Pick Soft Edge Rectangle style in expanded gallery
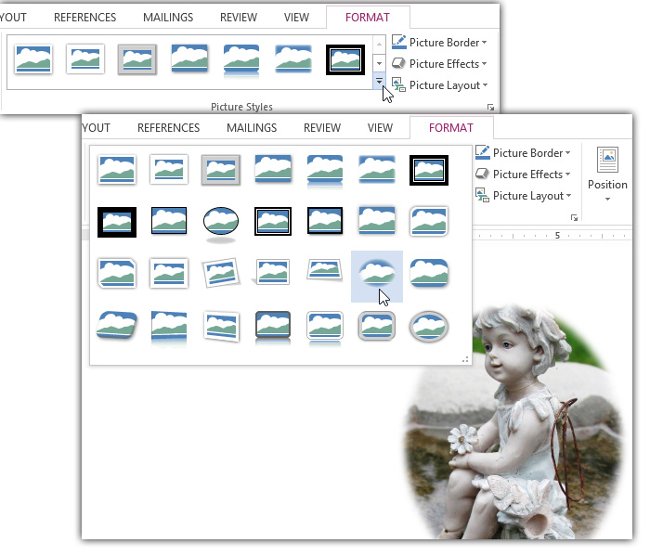Screen dimensions: 650x556 (377, 169)
